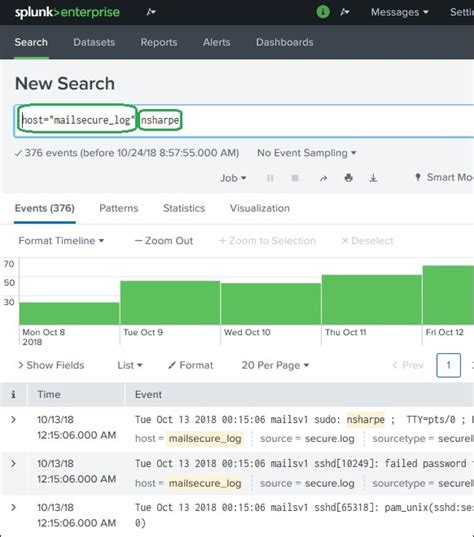
Task: Show Fields sidebar
Action: 51,365
